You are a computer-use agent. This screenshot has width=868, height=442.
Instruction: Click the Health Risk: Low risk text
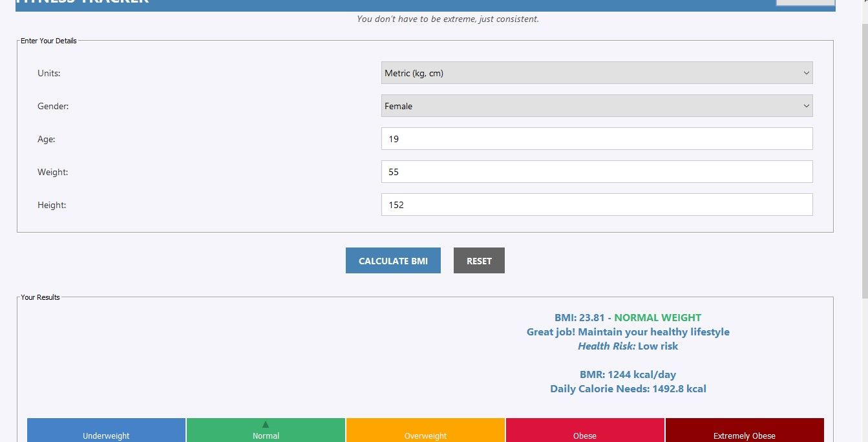(x=628, y=346)
